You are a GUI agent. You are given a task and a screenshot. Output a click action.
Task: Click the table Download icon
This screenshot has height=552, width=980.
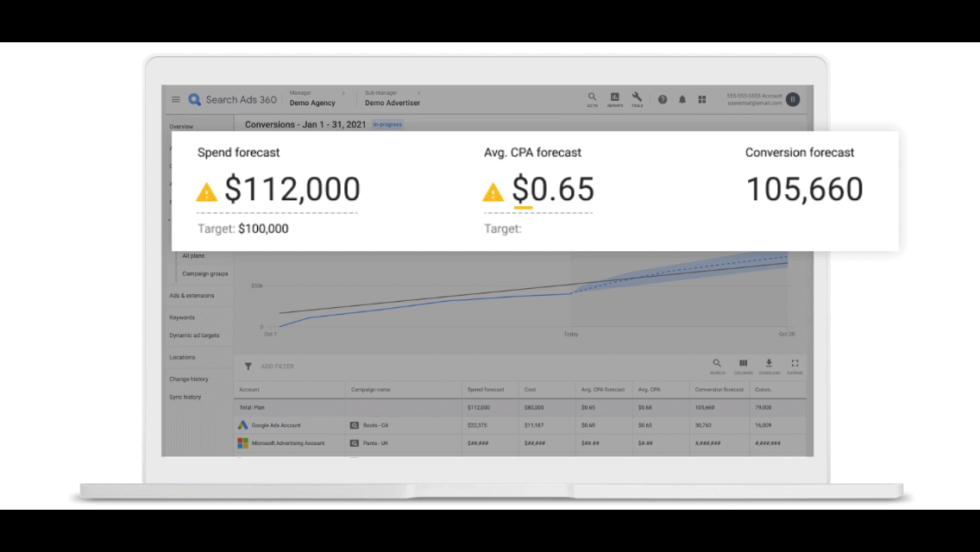[769, 364]
